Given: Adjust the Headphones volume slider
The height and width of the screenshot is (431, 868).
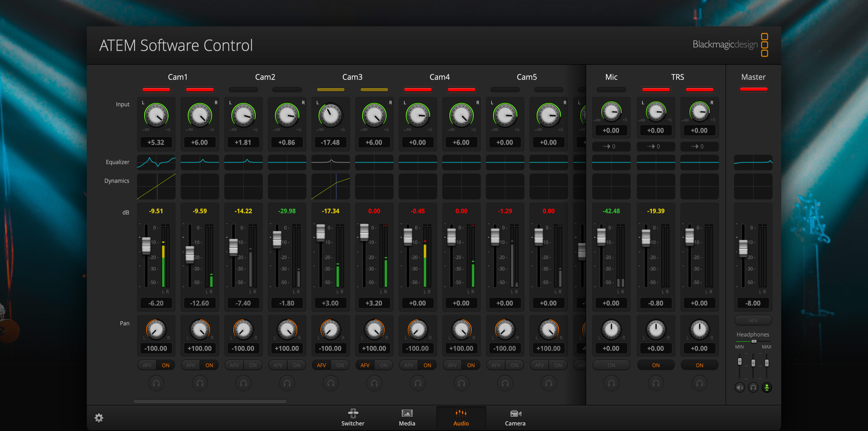Looking at the screenshot, I should point(753,341).
